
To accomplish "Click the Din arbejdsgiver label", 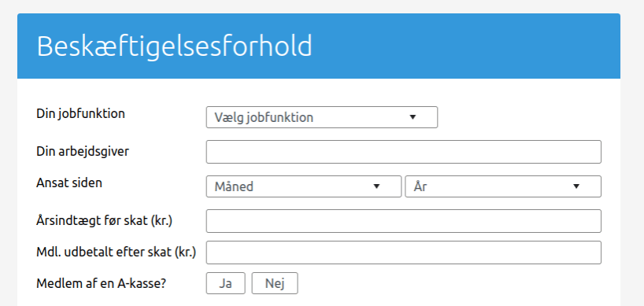I will click(x=83, y=151).
